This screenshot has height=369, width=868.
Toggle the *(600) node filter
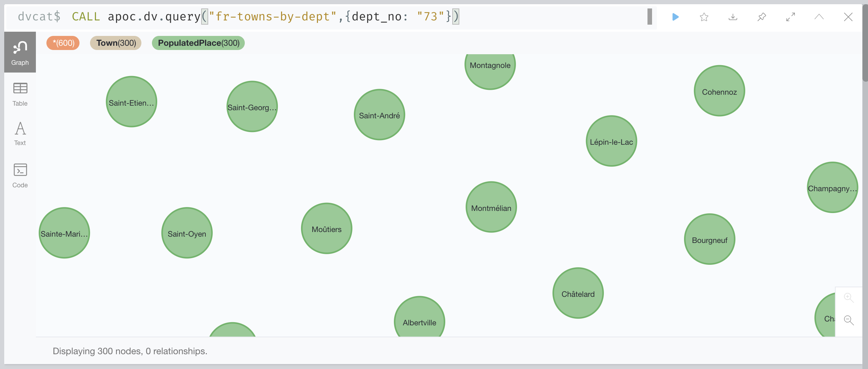click(63, 43)
